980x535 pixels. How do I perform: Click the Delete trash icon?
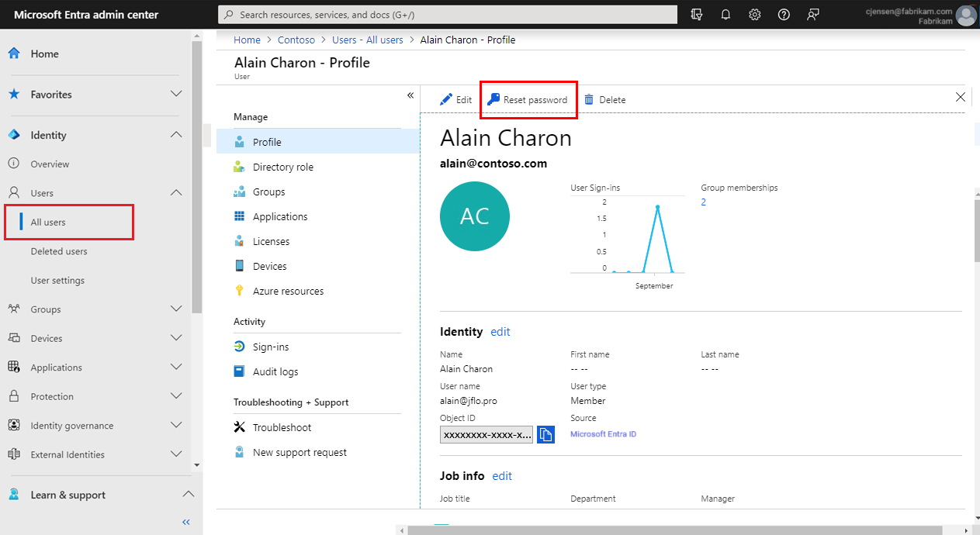click(590, 100)
